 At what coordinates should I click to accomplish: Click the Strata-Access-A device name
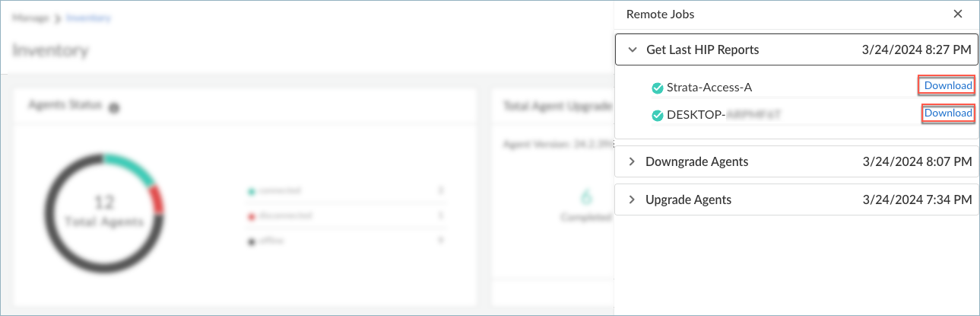(x=709, y=88)
